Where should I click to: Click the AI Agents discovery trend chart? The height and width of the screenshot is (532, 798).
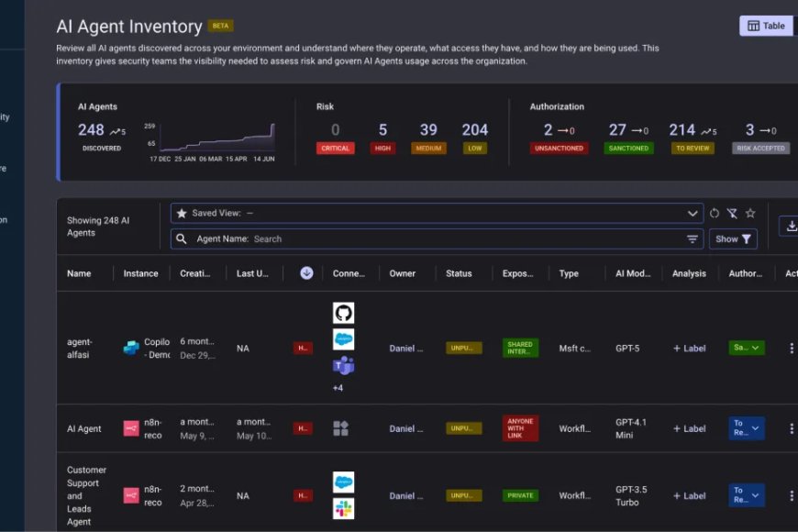(217, 138)
